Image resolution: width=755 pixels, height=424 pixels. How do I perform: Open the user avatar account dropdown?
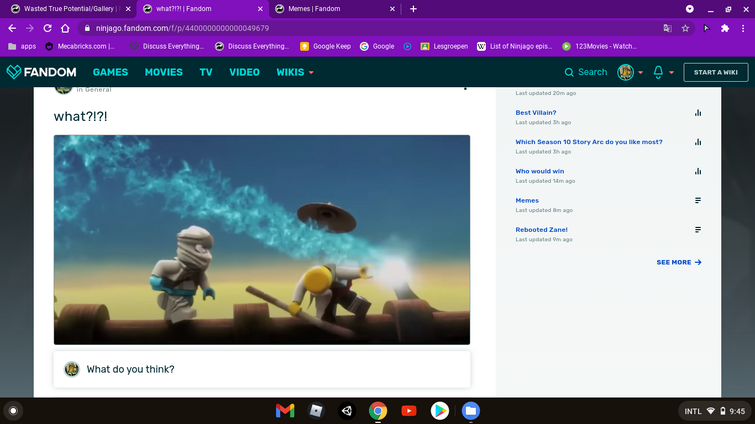[x=630, y=72]
